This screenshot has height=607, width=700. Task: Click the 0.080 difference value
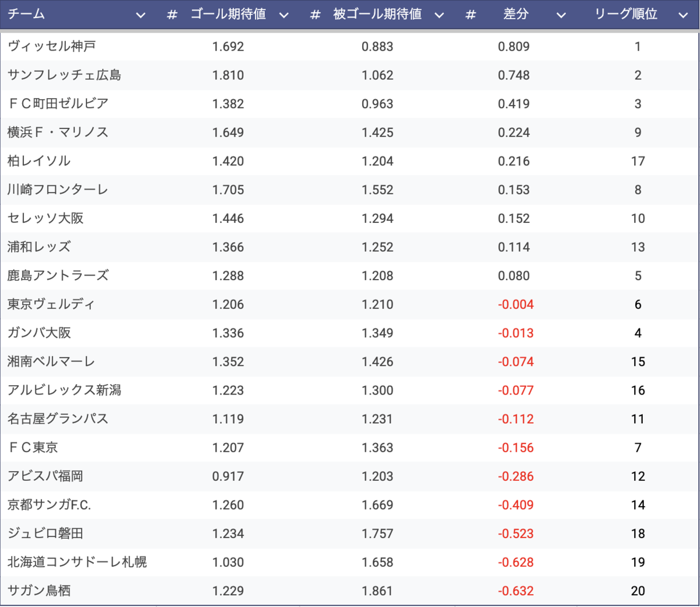514,275
